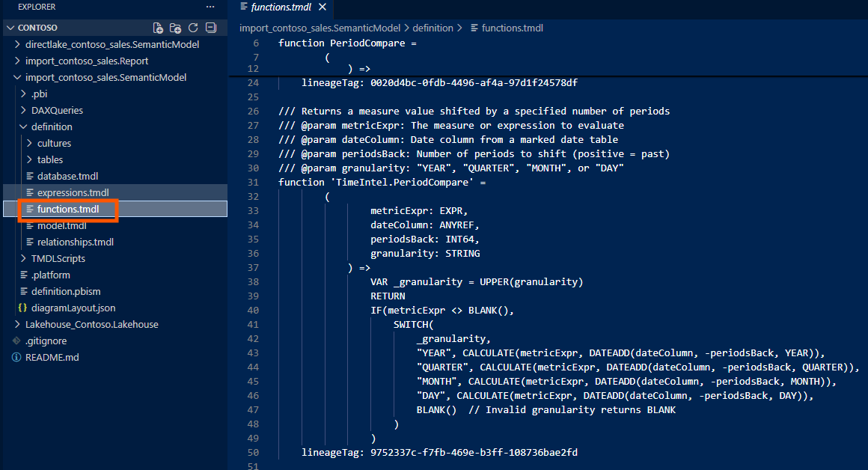Image resolution: width=868 pixels, height=470 pixels.
Task: Collapse all folders in Explorer
Action: (211, 28)
